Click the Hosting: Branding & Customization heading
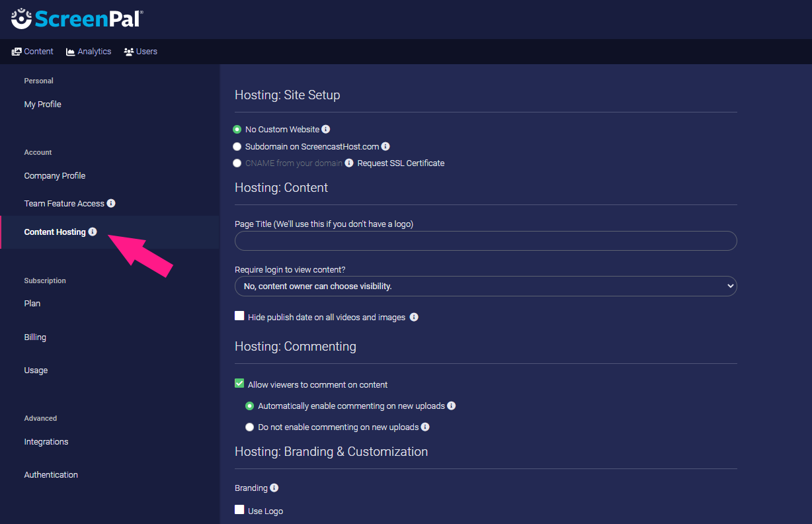The width and height of the screenshot is (812, 524). click(331, 451)
